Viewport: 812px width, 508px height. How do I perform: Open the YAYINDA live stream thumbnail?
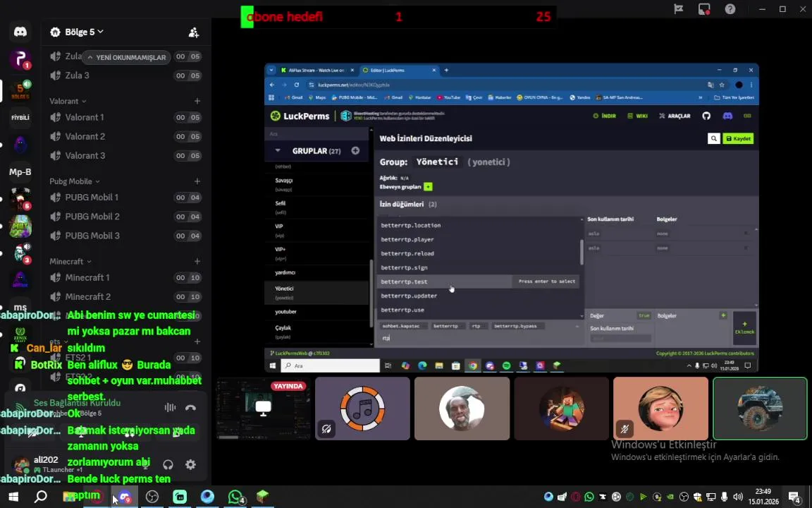(263, 409)
